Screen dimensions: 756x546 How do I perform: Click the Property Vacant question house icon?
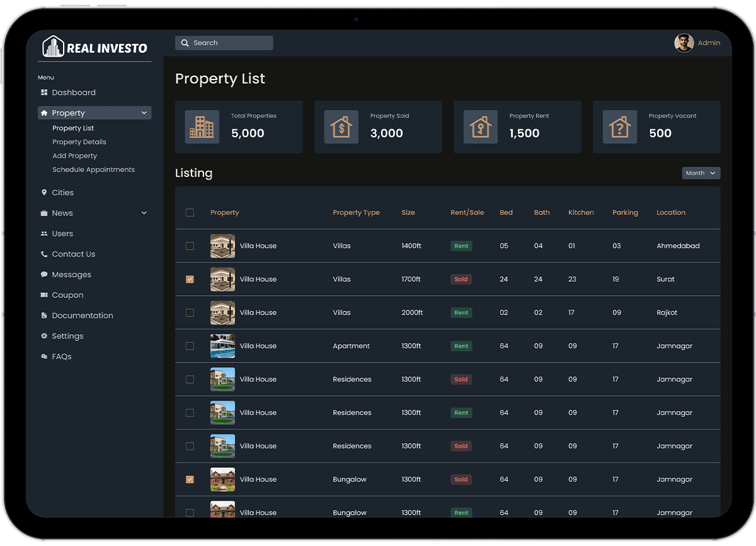(x=619, y=127)
